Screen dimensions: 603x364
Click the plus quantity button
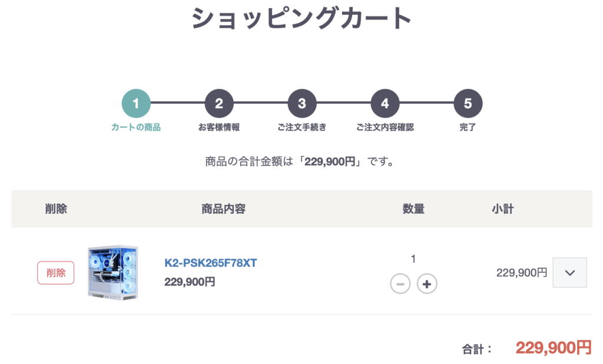click(427, 284)
